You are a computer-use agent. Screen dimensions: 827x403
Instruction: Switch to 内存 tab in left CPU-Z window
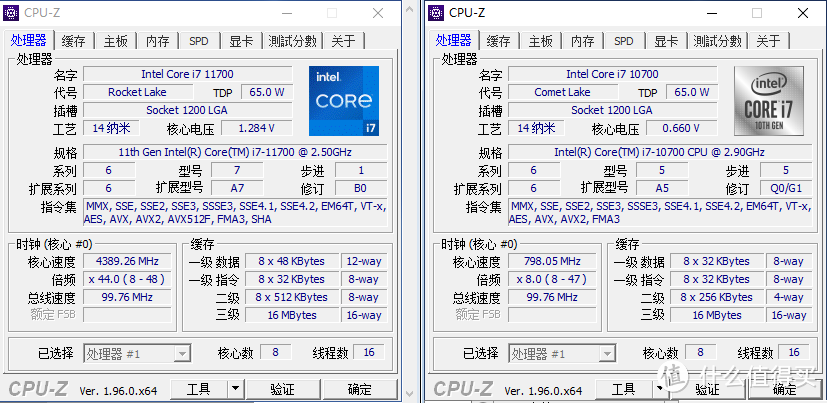tap(158, 41)
